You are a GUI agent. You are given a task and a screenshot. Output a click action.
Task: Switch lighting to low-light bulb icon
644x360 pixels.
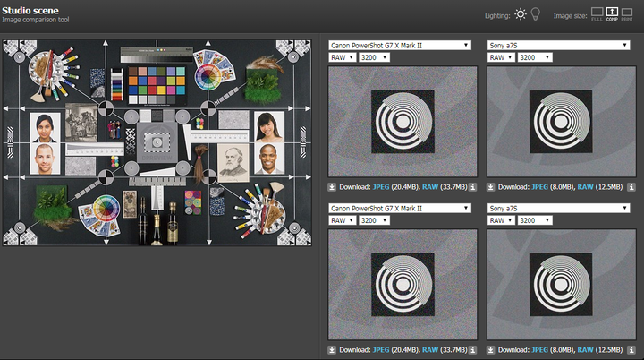click(x=535, y=14)
